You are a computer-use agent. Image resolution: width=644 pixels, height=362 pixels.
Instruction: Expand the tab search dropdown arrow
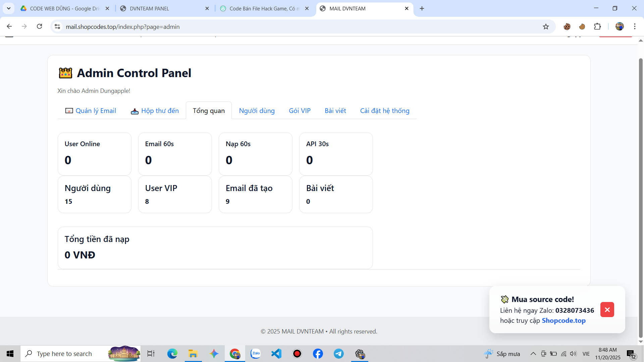pos(9,8)
